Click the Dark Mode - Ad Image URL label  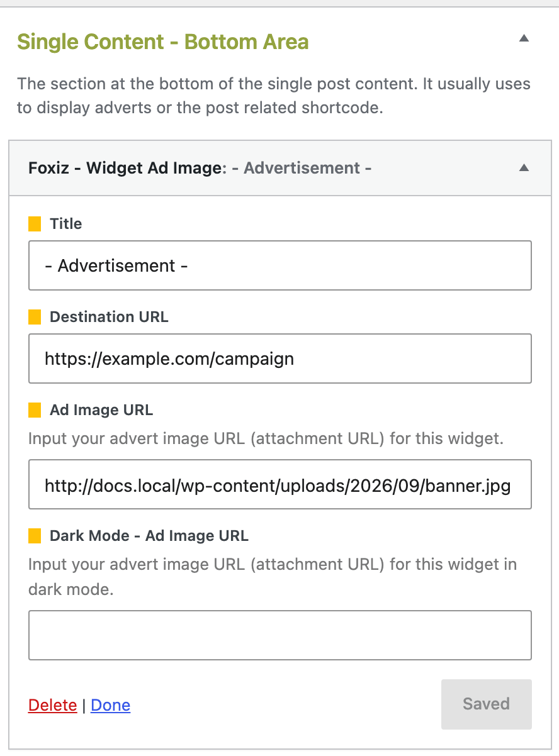coord(149,536)
